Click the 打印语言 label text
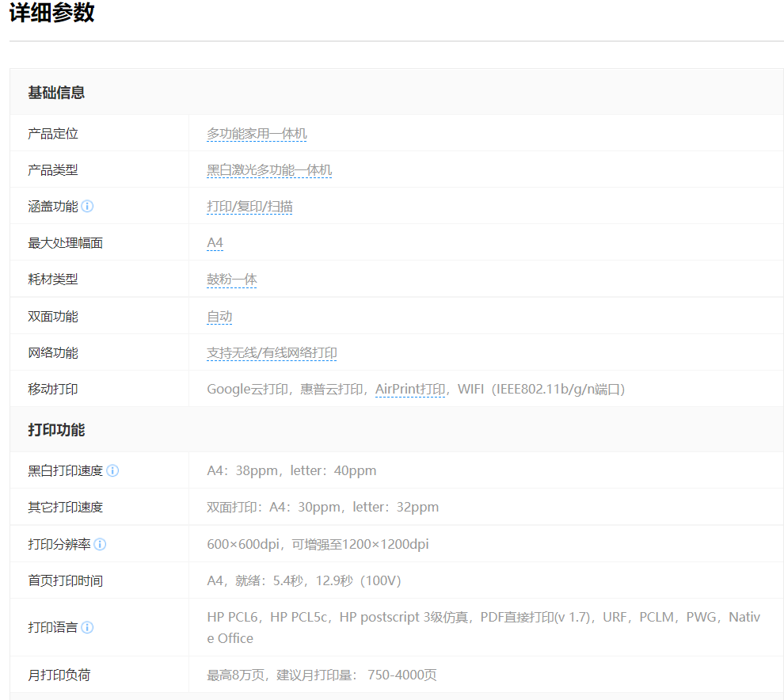Viewport: 784px width, 700px height. click(x=53, y=627)
